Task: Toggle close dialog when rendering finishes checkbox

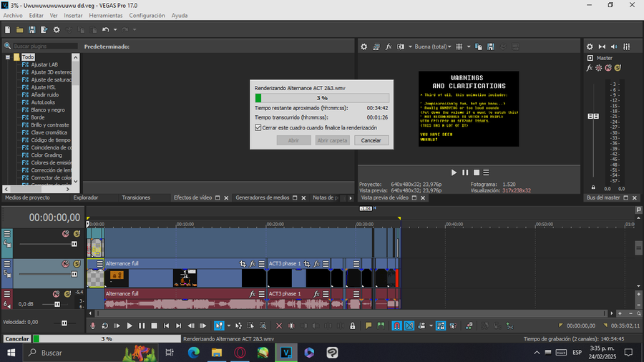Action: coord(258,127)
